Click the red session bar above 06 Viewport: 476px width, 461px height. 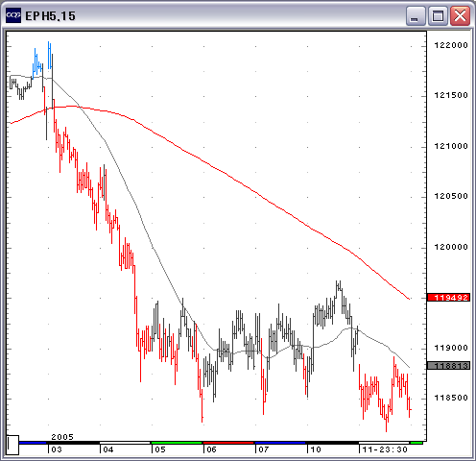coord(228,443)
